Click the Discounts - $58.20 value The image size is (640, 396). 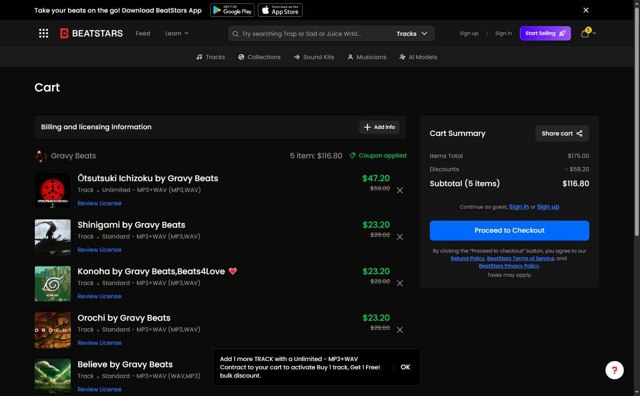577,169
